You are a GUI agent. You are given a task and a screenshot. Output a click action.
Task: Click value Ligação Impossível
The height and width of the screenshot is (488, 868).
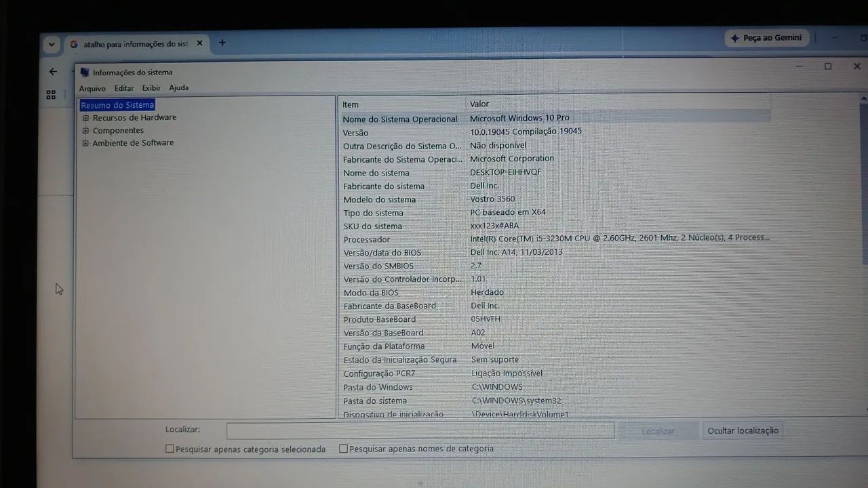point(507,373)
